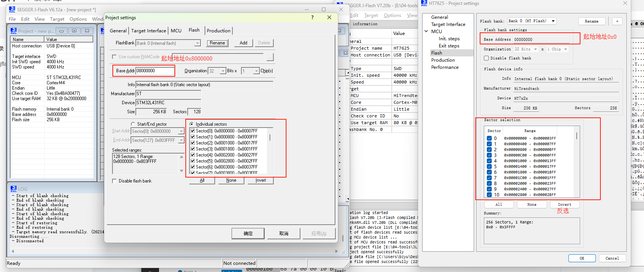Uncheck sector 0 in HT7625 sector list

pos(489,138)
